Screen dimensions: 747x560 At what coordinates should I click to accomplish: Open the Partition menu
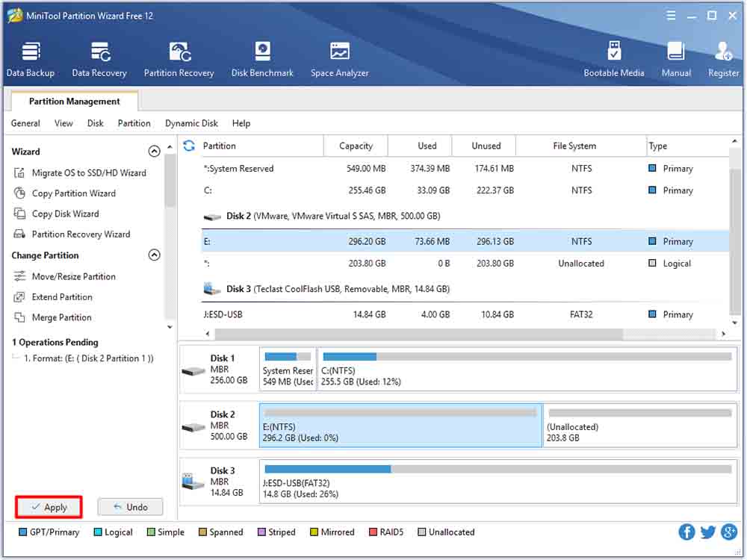point(134,123)
